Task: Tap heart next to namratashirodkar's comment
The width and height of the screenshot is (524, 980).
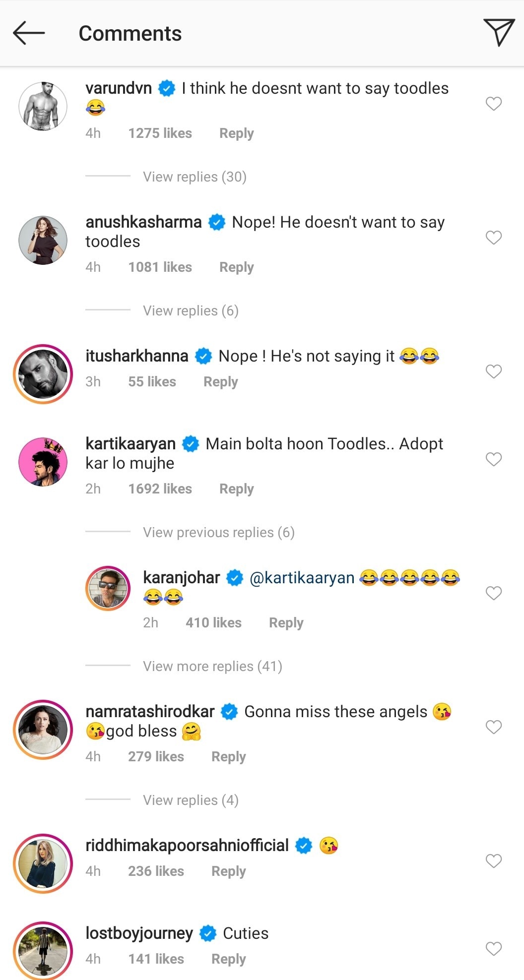Action: [x=493, y=727]
